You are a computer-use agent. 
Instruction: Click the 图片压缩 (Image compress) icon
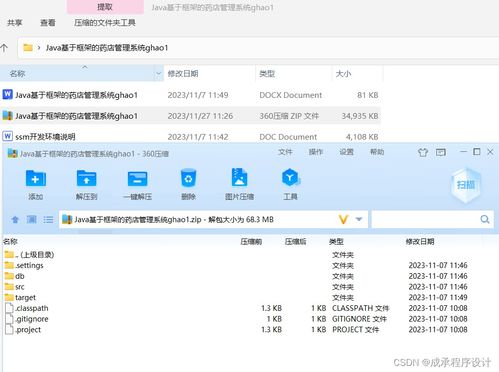click(x=239, y=178)
